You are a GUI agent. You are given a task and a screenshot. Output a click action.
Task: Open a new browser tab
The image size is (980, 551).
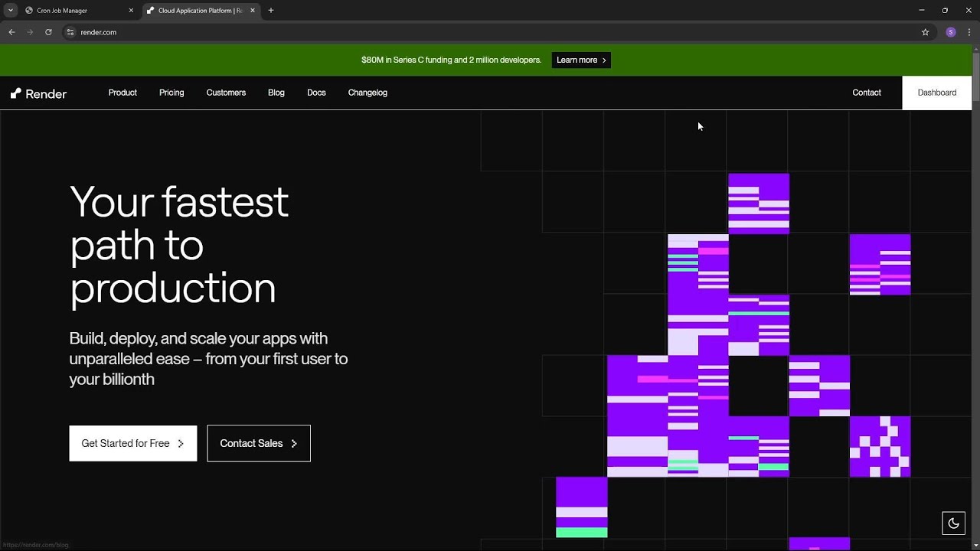click(x=271, y=11)
